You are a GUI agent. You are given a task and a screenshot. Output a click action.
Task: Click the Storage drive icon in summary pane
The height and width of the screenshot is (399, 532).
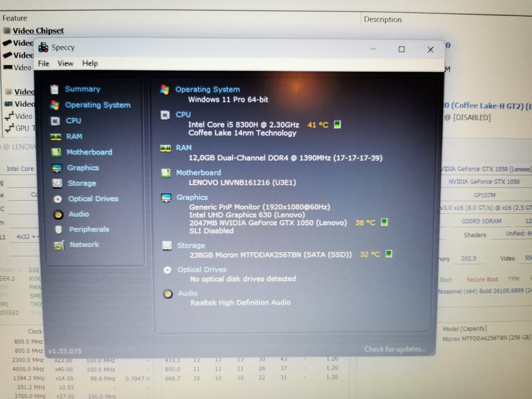point(167,245)
